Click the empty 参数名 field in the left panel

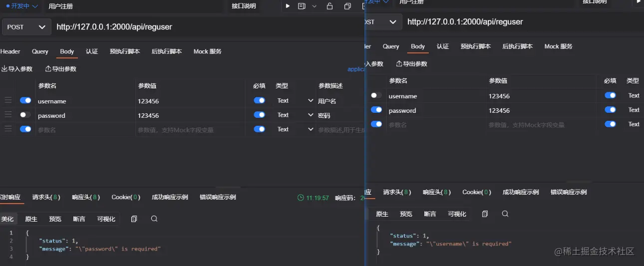pyautogui.click(x=86, y=130)
